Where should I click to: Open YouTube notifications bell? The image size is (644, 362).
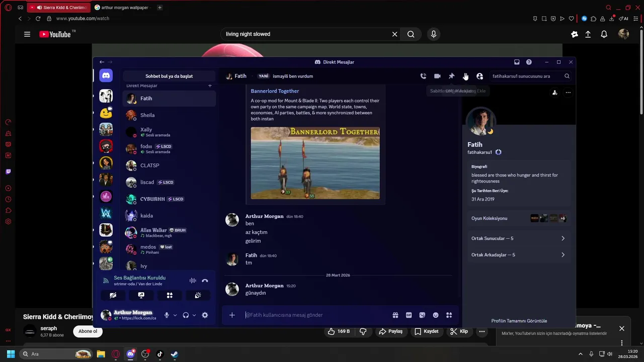pyautogui.click(x=604, y=34)
